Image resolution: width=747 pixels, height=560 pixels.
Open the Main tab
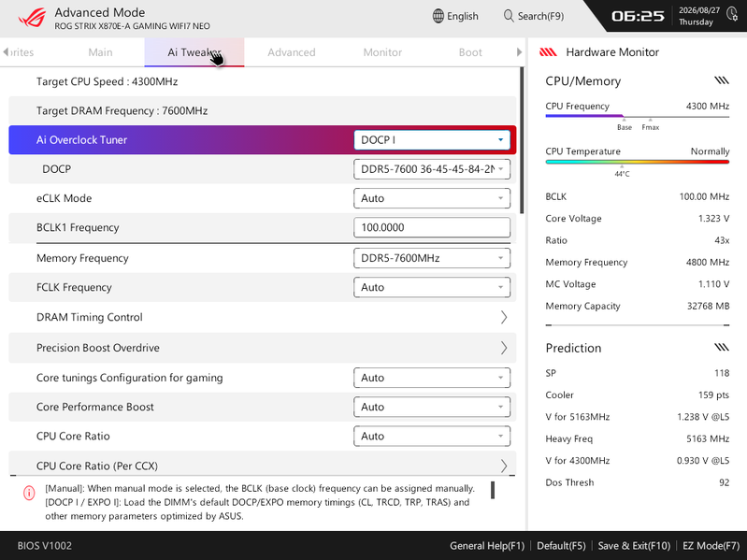tap(100, 52)
